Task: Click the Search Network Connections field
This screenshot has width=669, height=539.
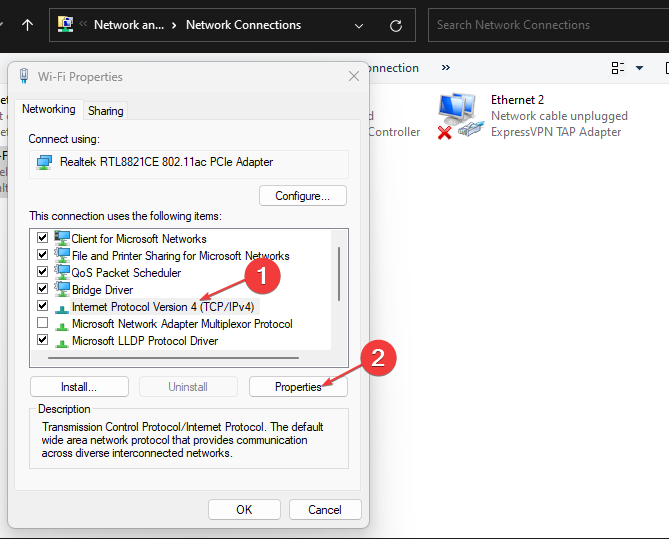Action: (x=548, y=25)
